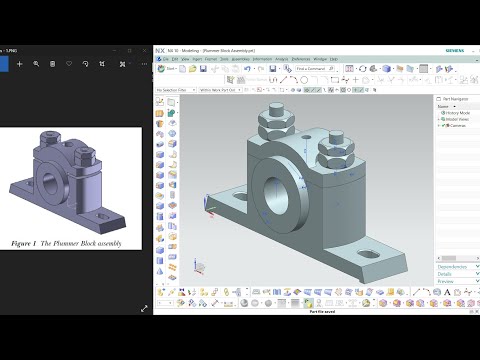Click the Cone primitive icon in left toolbar
480x360 pixels.
(x=160, y=271)
